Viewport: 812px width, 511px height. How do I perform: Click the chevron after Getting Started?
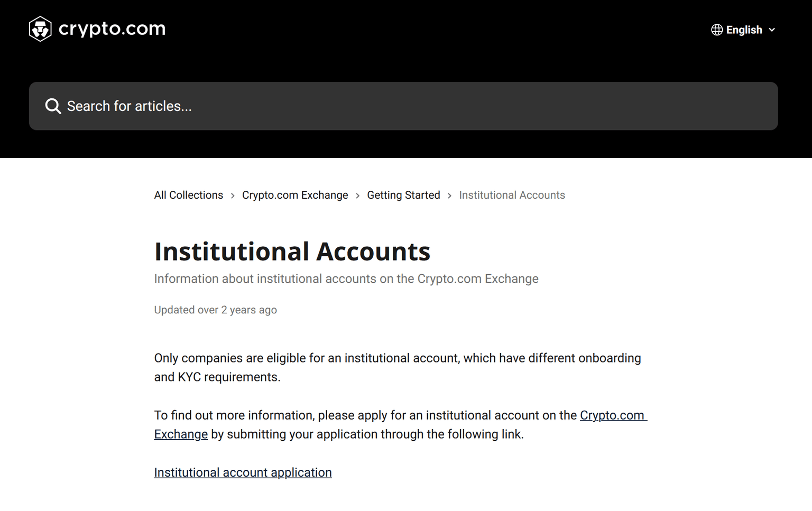click(450, 196)
